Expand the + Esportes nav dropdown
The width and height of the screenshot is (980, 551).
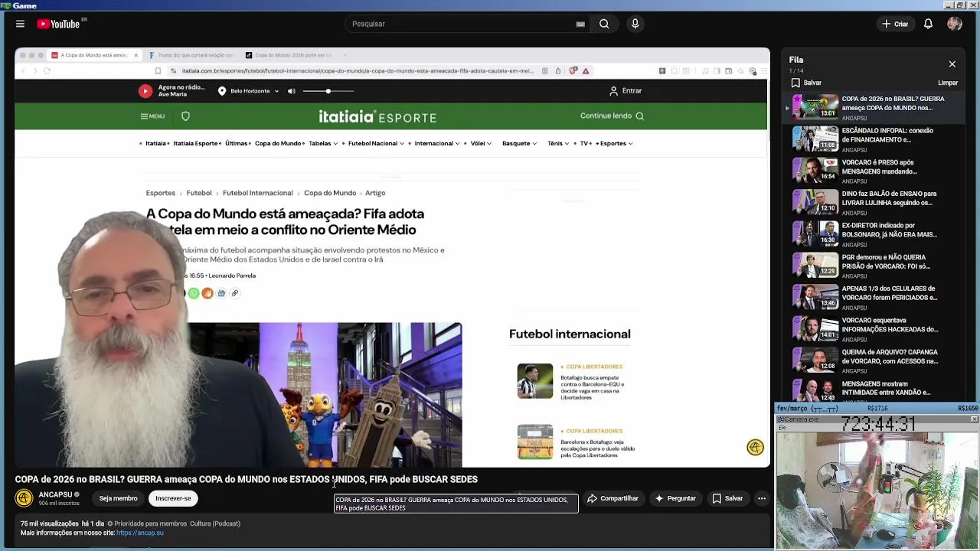615,144
